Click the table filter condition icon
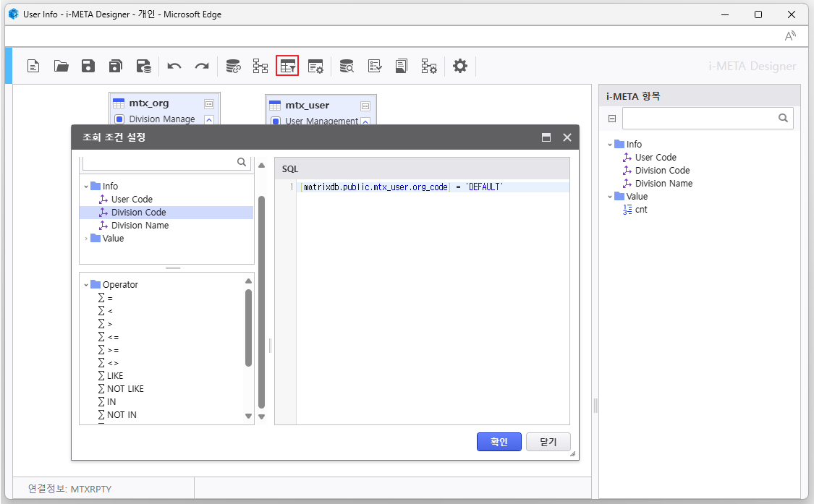Screen dimensions: 814x504 [x=287, y=66]
